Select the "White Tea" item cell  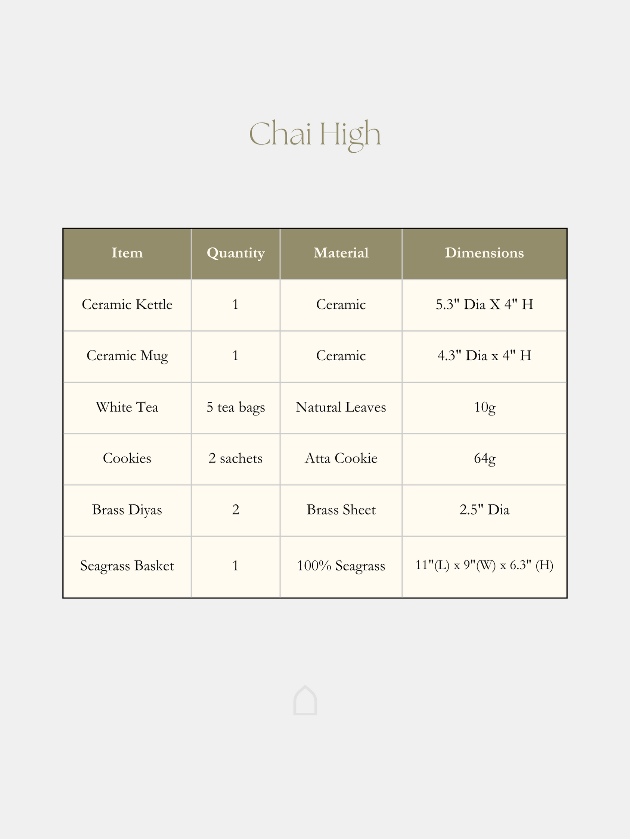pyautogui.click(x=127, y=407)
